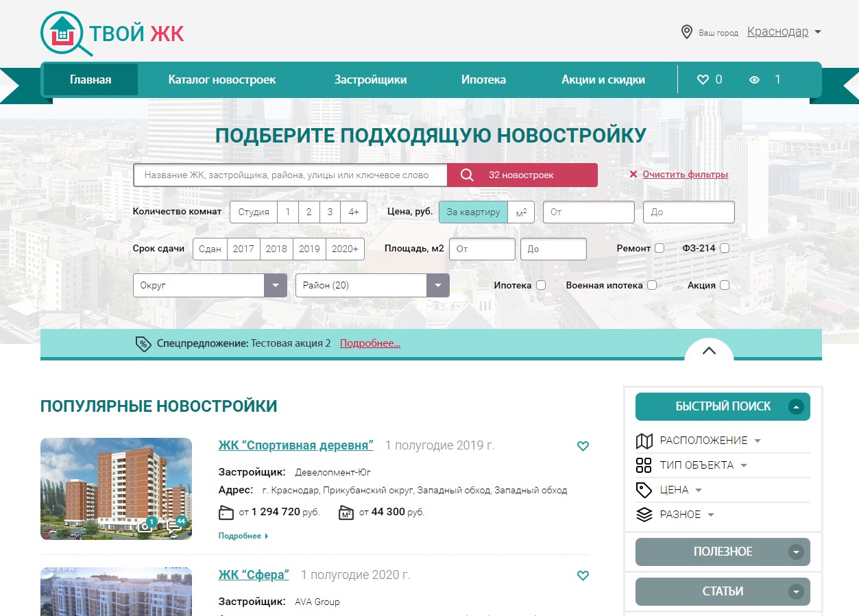Open Каталог новостроек nav item

pyautogui.click(x=222, y=79)
